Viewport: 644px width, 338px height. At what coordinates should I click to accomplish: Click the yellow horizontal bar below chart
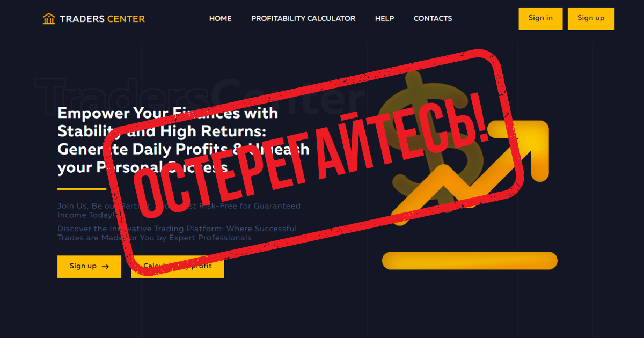470,261
